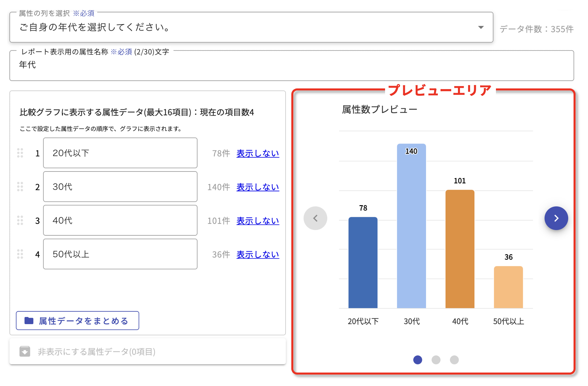
Task: Click archive icon beside 非表示にする属性データ
Action: point(25,351)
